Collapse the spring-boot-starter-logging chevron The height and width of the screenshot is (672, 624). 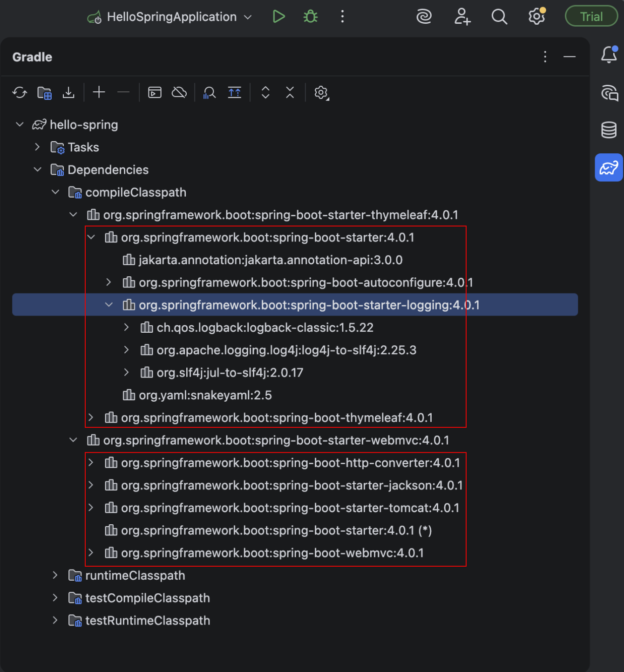click(109, 304)
